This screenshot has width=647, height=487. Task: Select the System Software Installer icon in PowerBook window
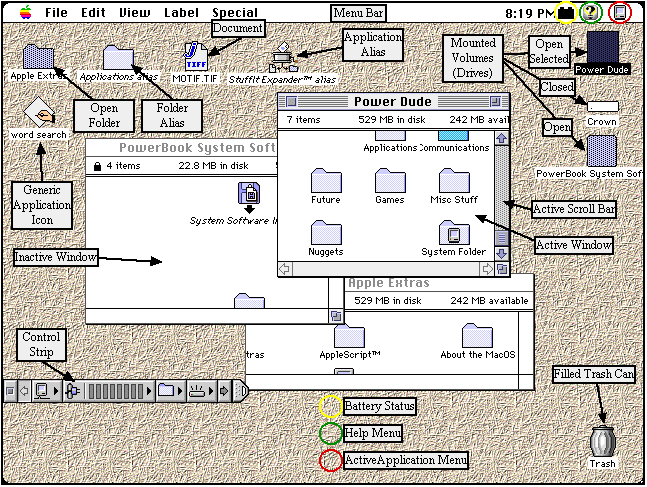pos(249,197)
